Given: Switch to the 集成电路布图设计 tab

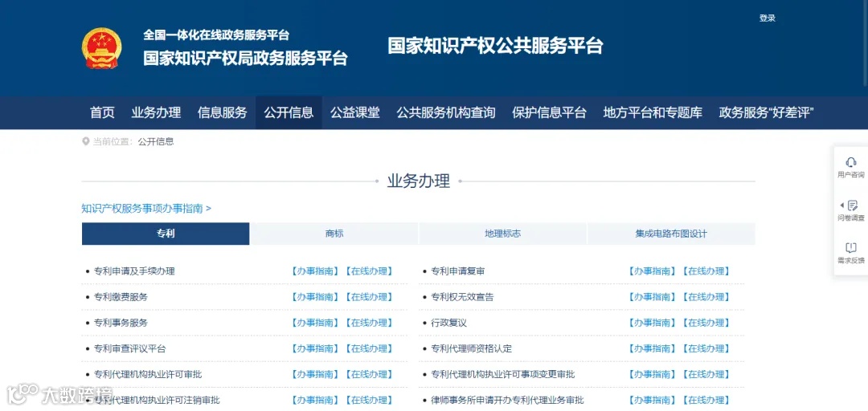Looking at the screenshot, I should 671,234.
